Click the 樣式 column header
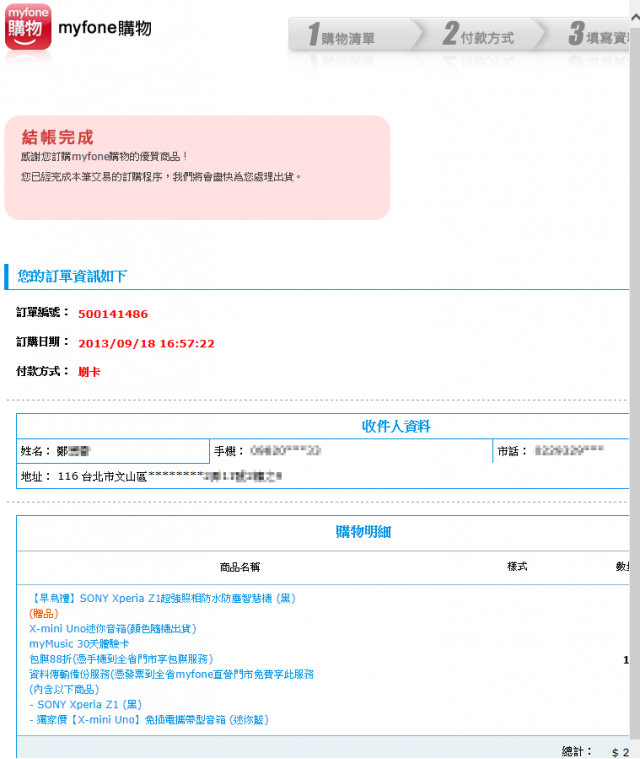Screen dimensions: 640x759 click(517, 566)
